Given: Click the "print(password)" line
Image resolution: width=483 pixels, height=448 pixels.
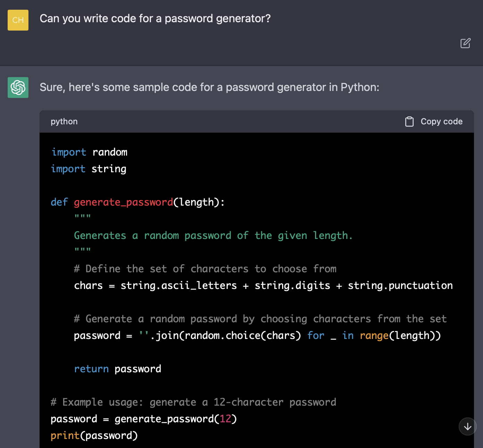Looking at the screenshot, I should [x=94, y=435].
